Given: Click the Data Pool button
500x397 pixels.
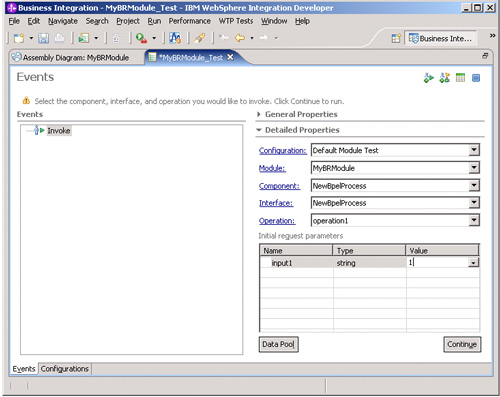Looking at the screenshot, I should 279,344.
